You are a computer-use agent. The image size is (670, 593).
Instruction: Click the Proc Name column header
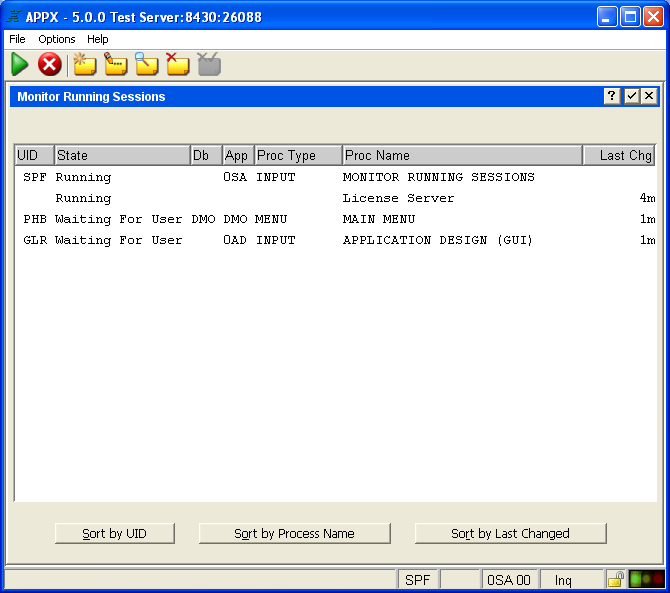[462, 156]
